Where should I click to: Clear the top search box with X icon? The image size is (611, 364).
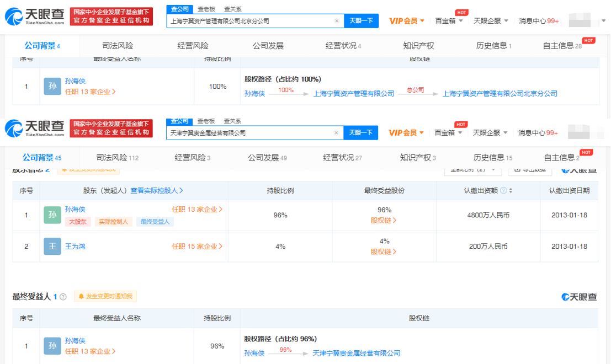337,21
